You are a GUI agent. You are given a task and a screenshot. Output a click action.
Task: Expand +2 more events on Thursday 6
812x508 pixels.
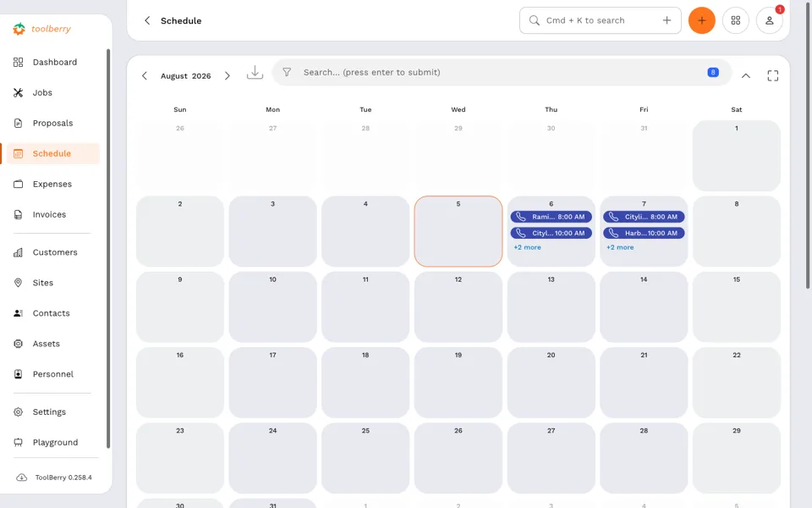[527, 248]
